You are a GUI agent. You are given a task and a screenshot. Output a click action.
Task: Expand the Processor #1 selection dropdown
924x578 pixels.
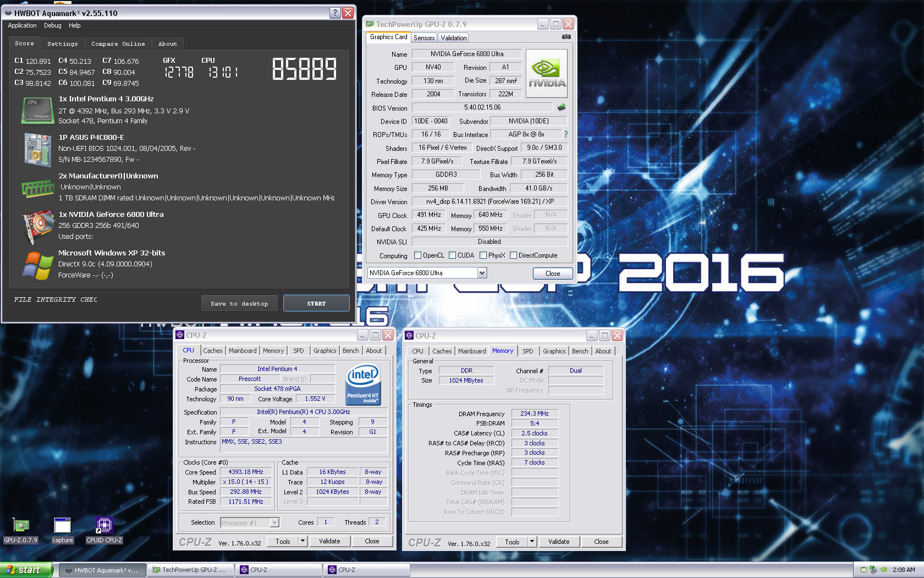click(274, 523)
